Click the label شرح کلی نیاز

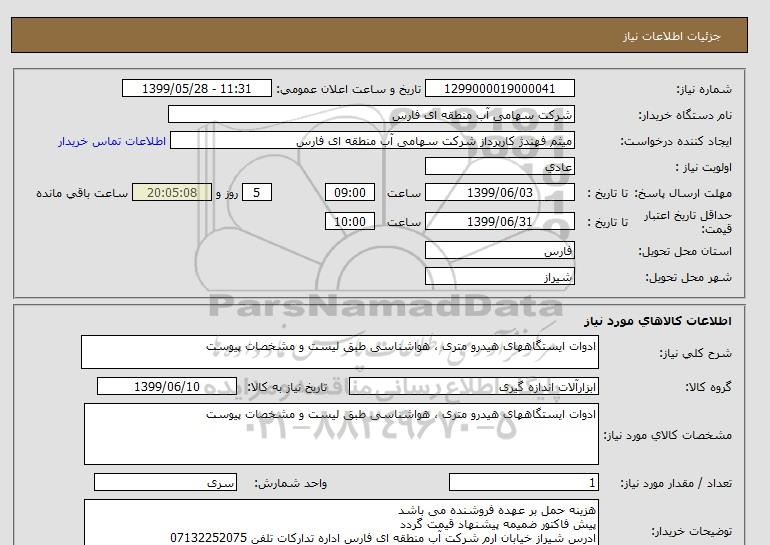tap(695, 353)
